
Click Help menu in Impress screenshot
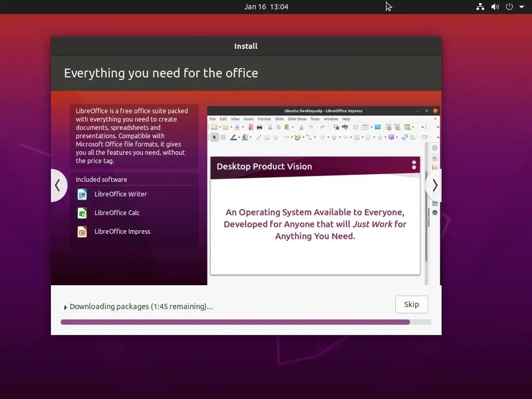tap(345, 119)
